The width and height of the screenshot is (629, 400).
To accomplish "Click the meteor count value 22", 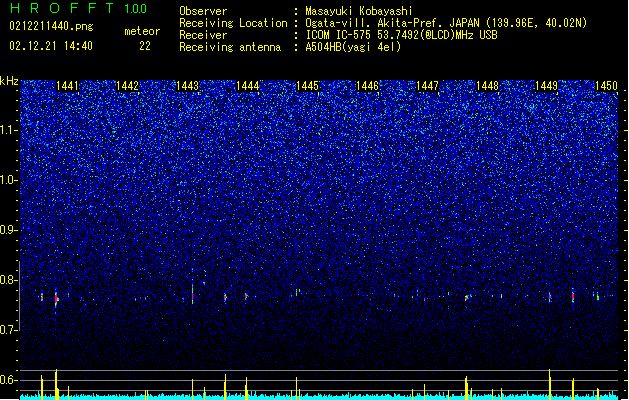I will tap(145, 46).
